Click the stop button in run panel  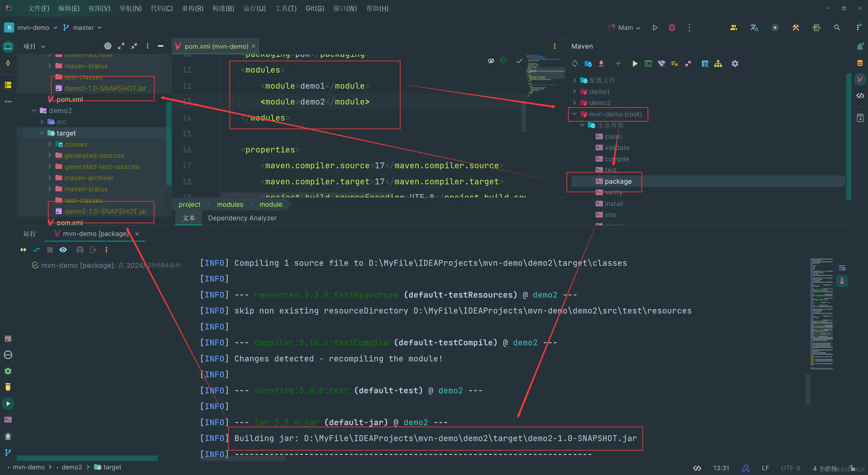(50, 250)
